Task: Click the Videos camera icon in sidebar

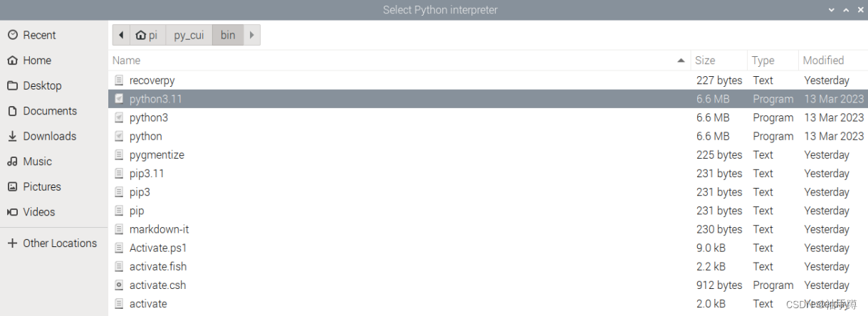Action: click(x=12, y=212)
